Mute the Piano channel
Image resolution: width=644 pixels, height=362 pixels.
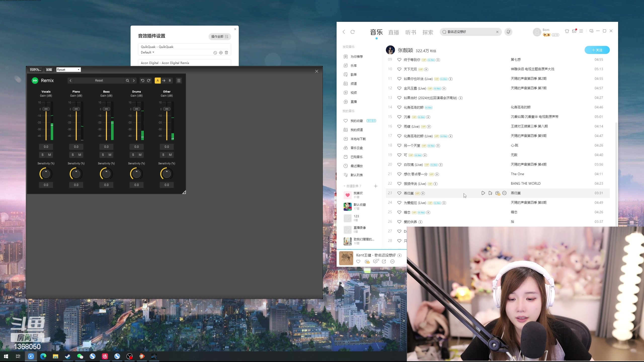click(80, 155)
